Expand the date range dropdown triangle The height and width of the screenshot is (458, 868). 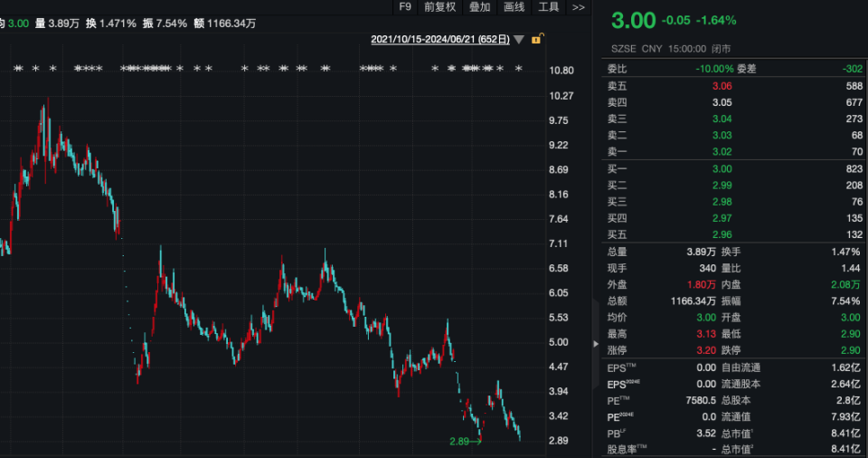click(519, 40)
